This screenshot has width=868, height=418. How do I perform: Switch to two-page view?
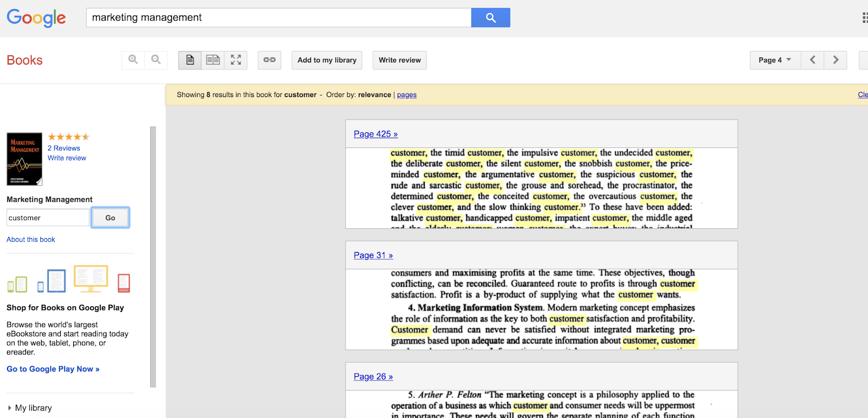click(213, 60)
